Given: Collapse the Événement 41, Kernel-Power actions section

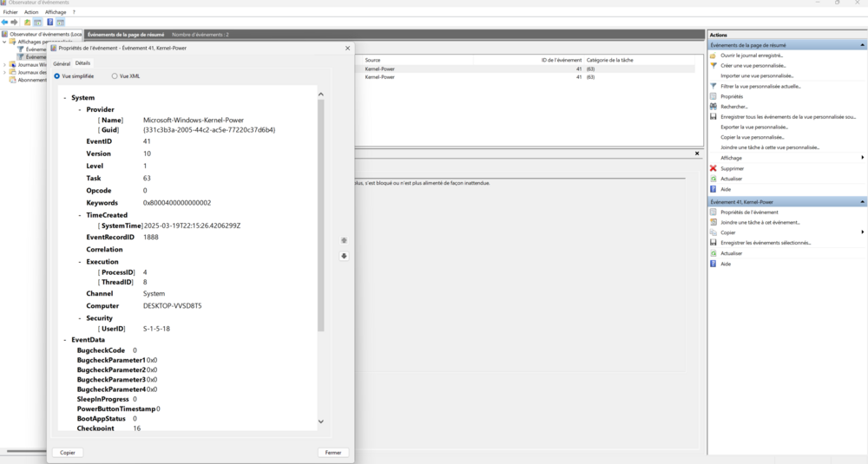Looking at the screenshot, I should [862, 201].
